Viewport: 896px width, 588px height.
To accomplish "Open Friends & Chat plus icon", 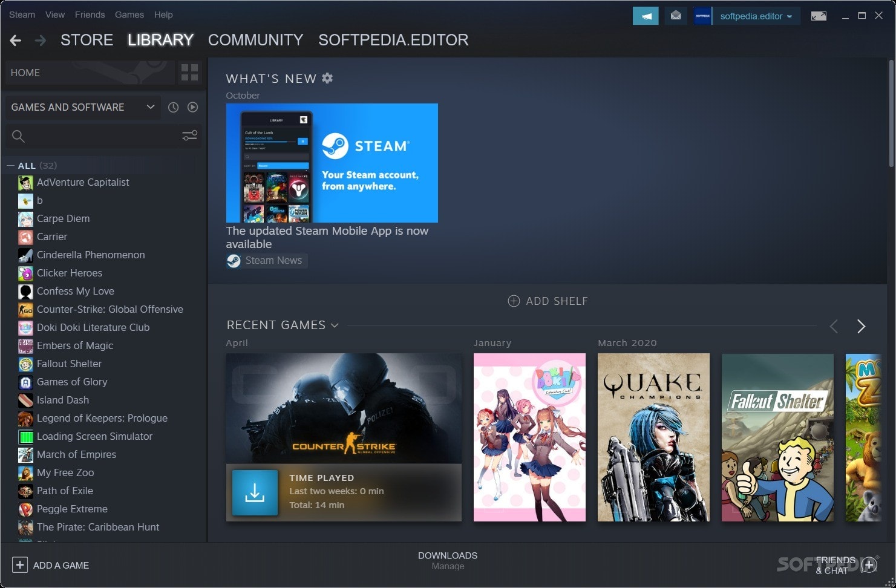I will 869,565.
